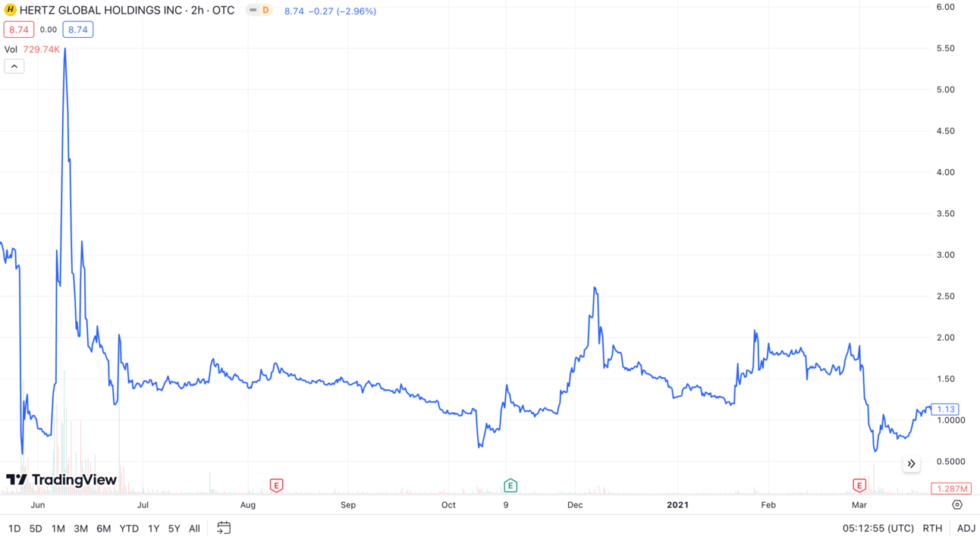Toggle the RTH session setting

[932, 529]
